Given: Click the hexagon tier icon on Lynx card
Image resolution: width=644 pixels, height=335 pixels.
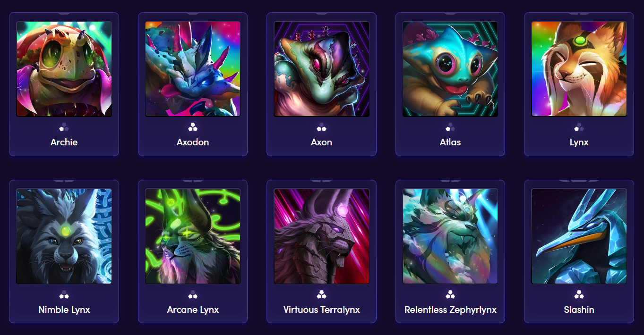Looking at the screenshot, I should click(x=579, y=127).
